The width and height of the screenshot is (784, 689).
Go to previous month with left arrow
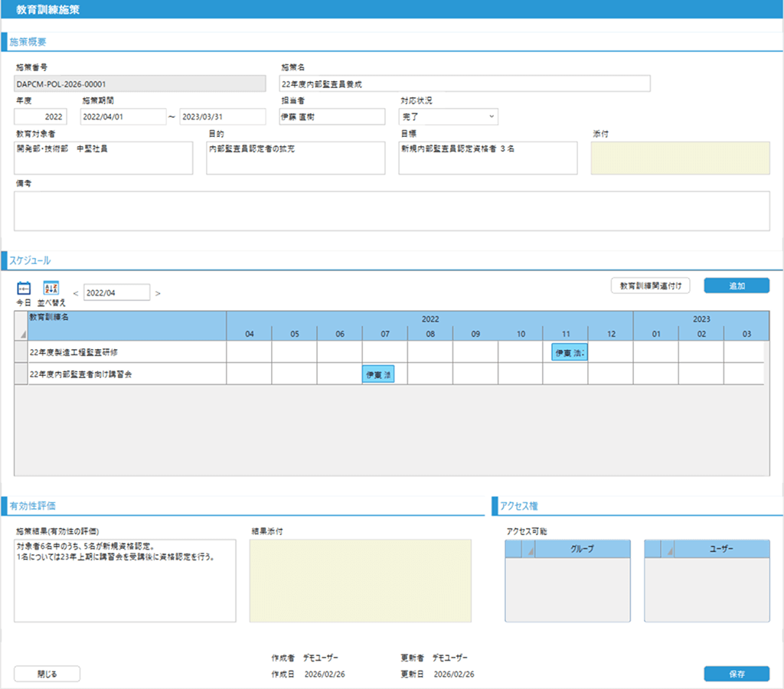point(75,293)
